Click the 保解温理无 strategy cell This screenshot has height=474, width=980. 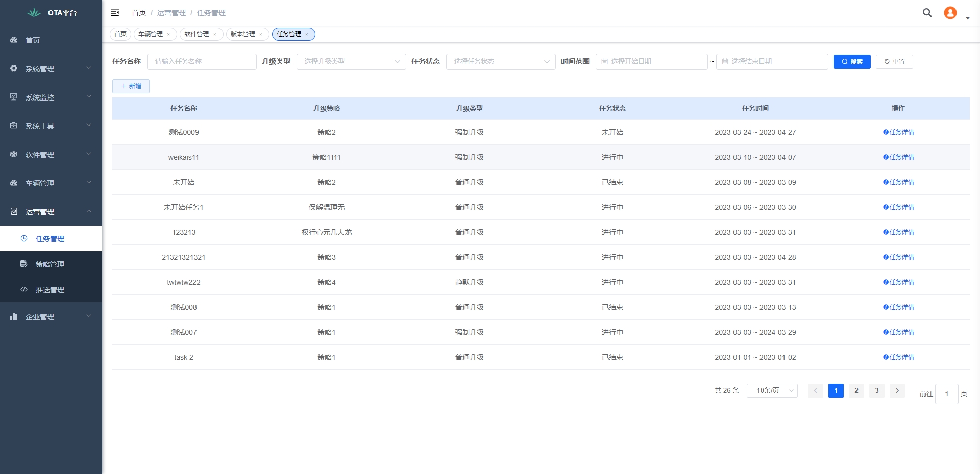pos(327,207)
